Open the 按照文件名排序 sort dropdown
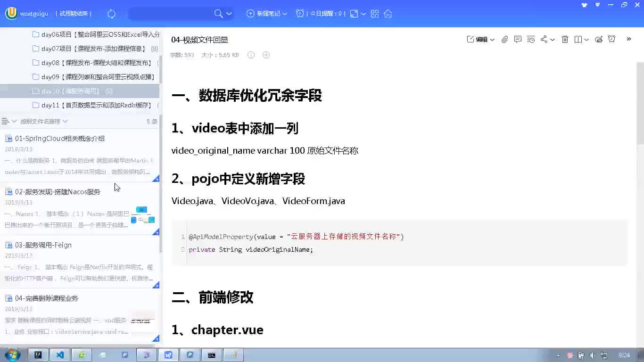Screen dimensions: 644x362 point(44,121)
